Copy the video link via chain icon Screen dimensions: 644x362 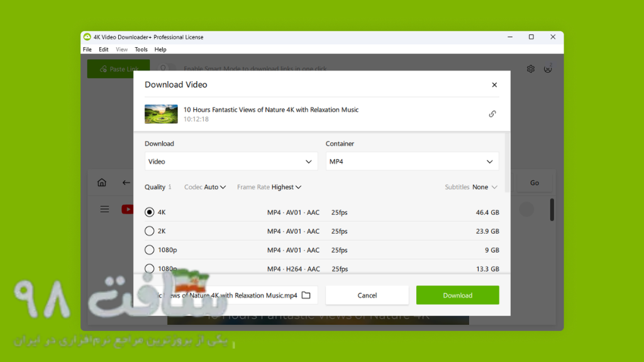click(492, 114)
